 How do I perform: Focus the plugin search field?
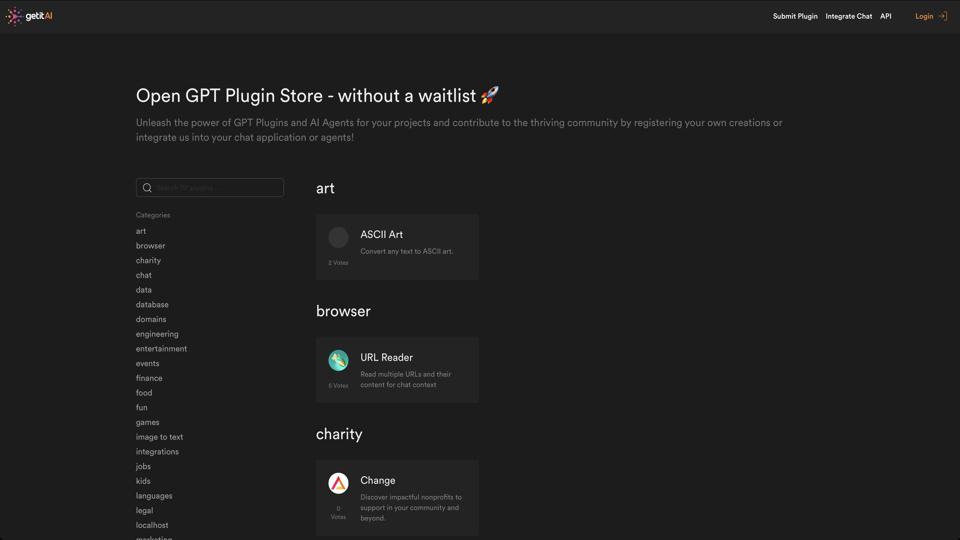217,188
